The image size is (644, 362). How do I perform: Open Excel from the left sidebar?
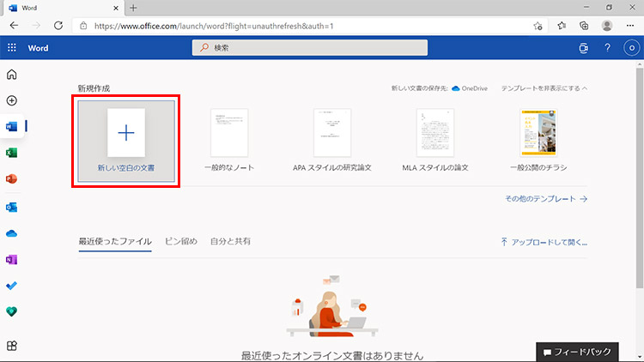click(x=12, y=153)
